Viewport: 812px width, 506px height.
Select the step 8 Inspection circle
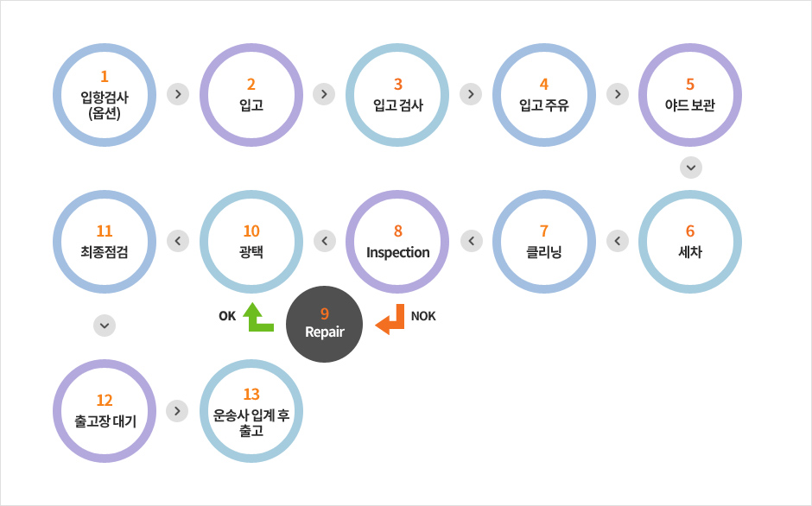(397, 241)
